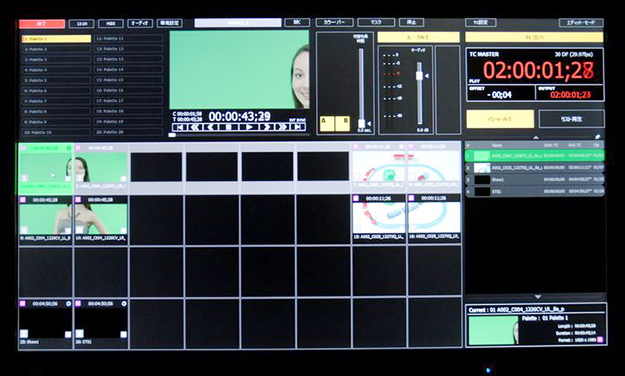The image size is (625, 376).
Task: Step one frame forward
Action: click(x=267, y=127)
